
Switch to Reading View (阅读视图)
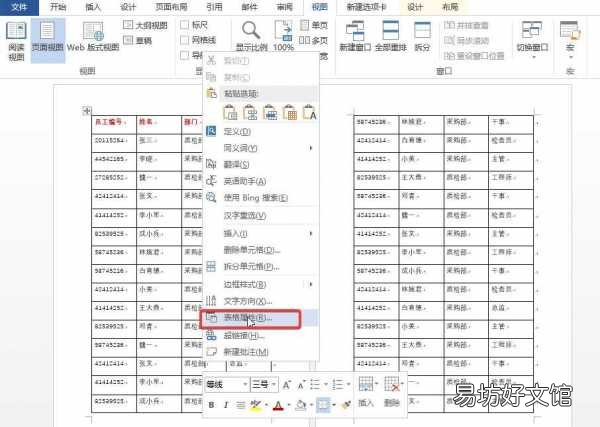(x=16, y=41)
